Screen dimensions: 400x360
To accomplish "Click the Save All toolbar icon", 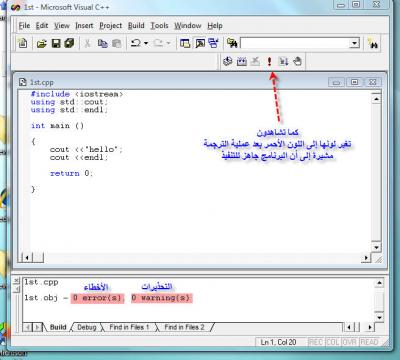I will coord(69,43).
